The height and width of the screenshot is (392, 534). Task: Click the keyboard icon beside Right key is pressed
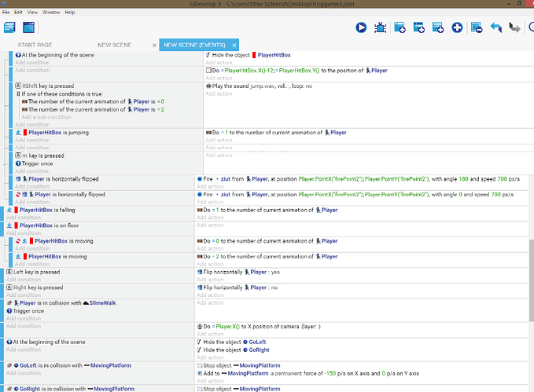point(9,288)
